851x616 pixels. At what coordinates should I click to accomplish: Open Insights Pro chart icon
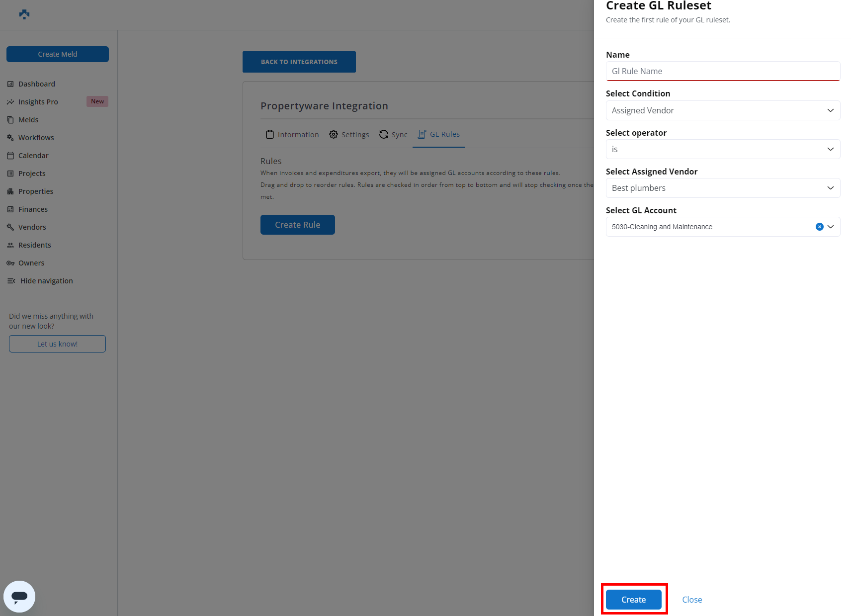coord(10,102)
